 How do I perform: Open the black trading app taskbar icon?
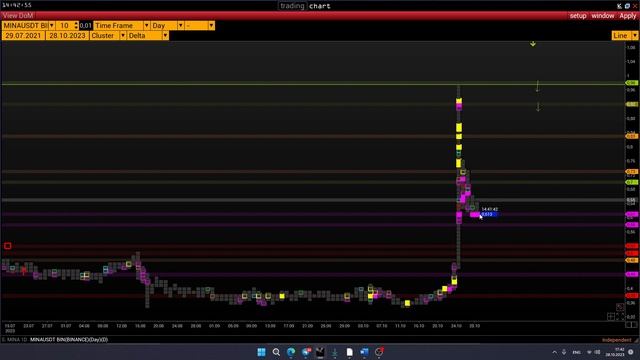click(320, 352)
